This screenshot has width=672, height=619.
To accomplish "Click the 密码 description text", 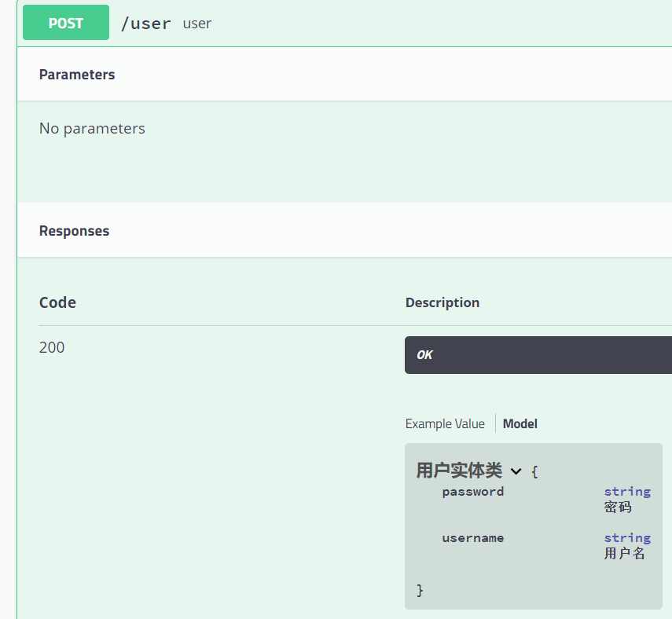I will point(618,507).
